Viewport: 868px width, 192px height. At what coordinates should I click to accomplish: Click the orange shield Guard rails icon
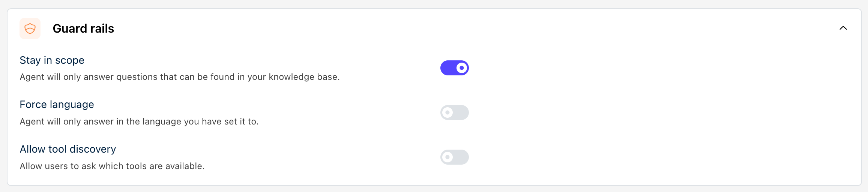[30, 28]
